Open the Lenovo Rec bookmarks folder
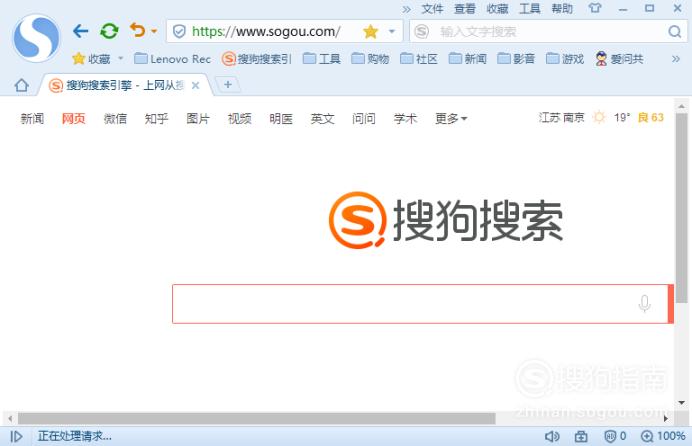Screen dimensions: 692x446 point(172,59)
